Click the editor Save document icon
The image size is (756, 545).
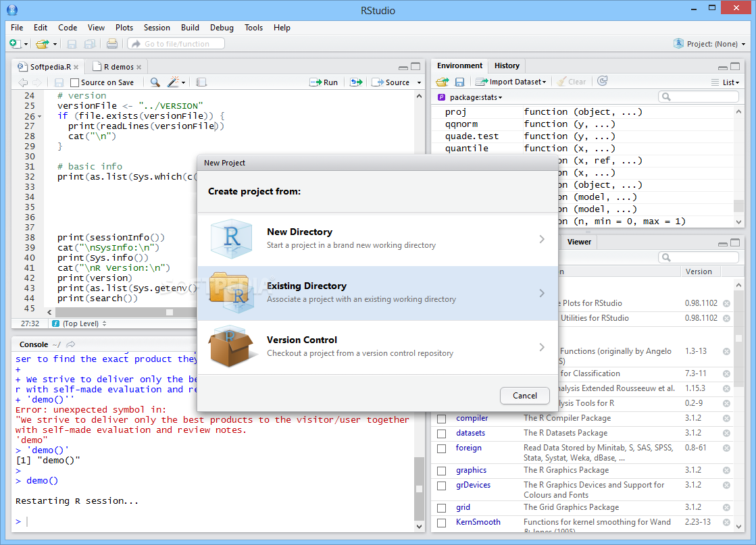point(59,82)
